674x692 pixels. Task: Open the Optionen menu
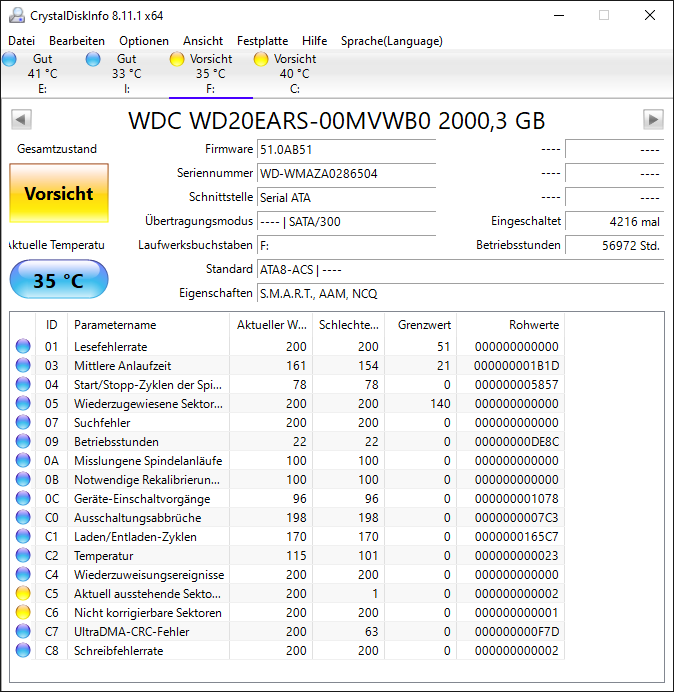(x=144, y=41)
